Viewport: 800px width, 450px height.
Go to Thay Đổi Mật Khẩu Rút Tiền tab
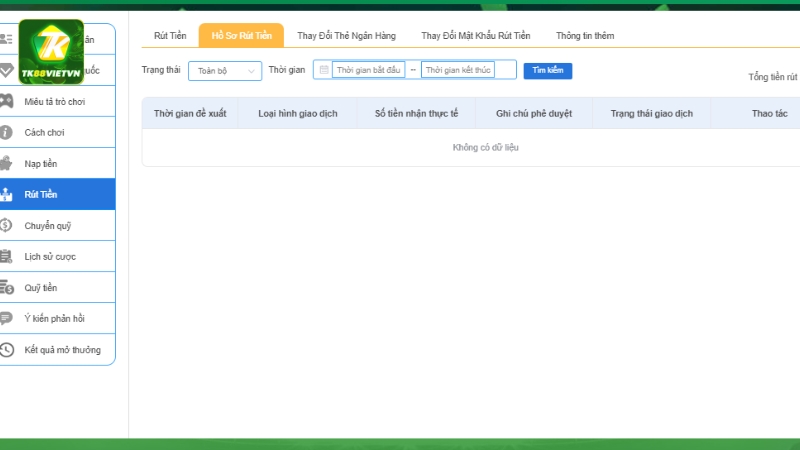coord(475,36)
